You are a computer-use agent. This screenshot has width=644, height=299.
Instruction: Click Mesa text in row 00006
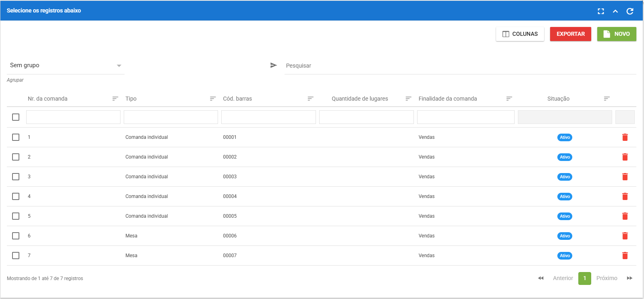[131, 236]
